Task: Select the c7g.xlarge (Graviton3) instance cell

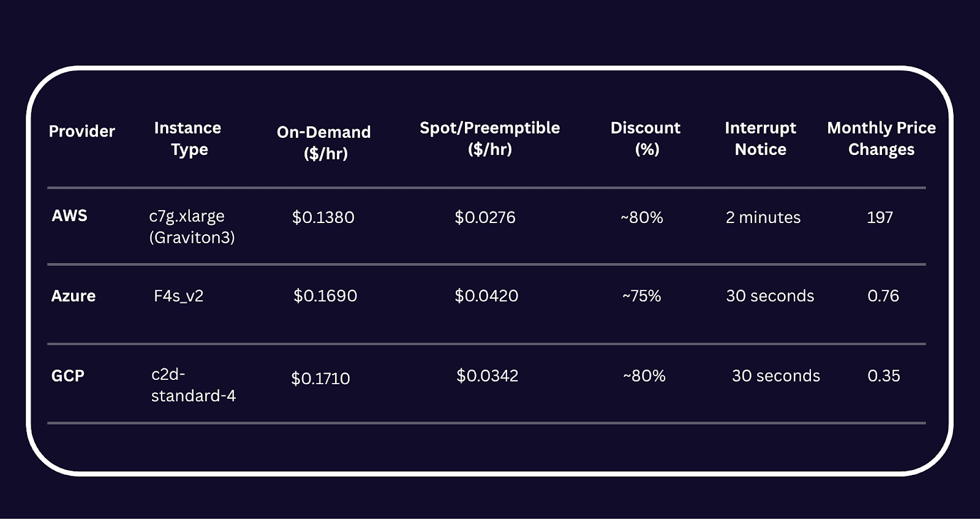Action: [x=192, y=227]
